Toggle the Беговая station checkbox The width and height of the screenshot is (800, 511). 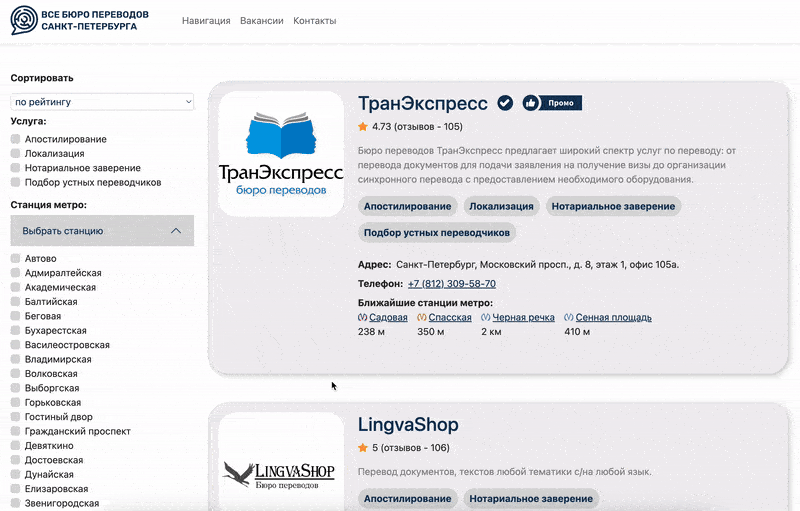(15, 316)
